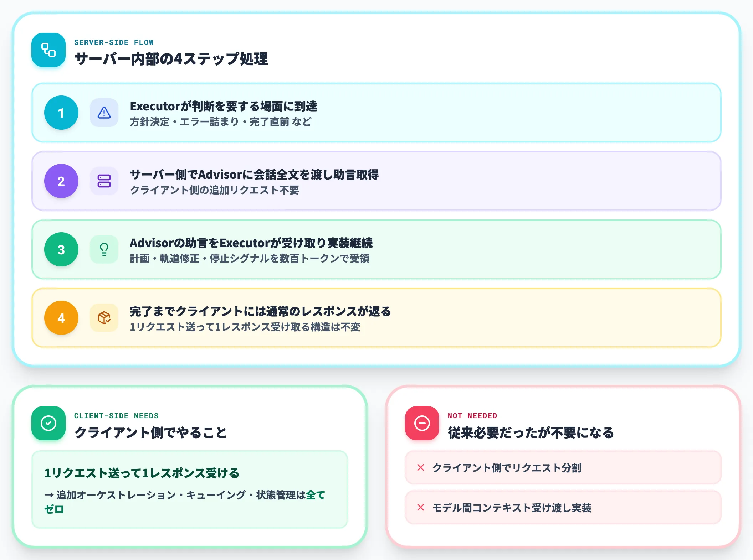753x560 pixels.
Task: Click the cyan step number 1 badge
Action: click(61, 113)
